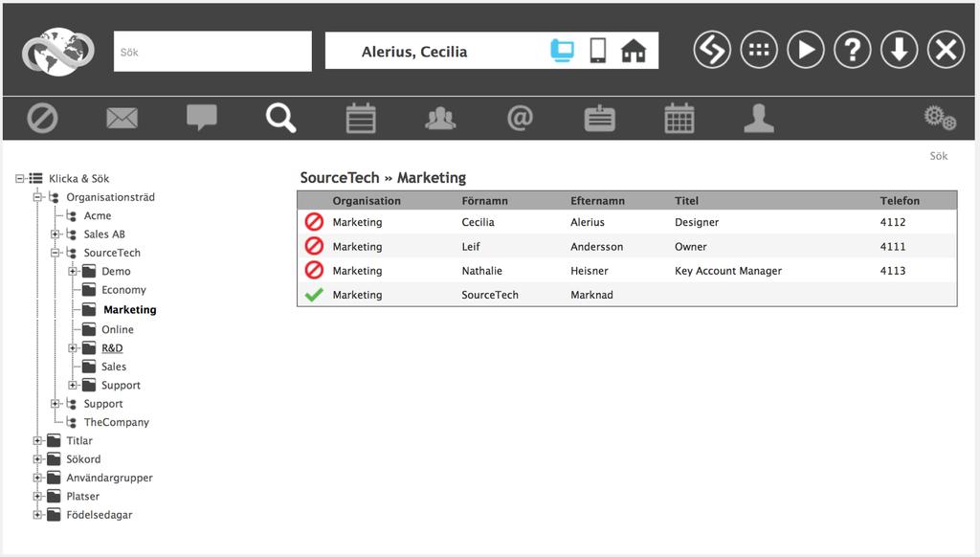Click the SourceTech » Marketing heading
Viewport: 980px width, 557px height.
[x=383, y=178]
